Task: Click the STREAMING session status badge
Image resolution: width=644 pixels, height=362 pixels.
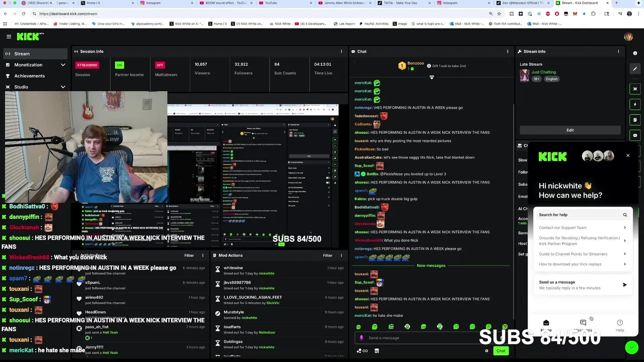Action: tap(87, 65)
